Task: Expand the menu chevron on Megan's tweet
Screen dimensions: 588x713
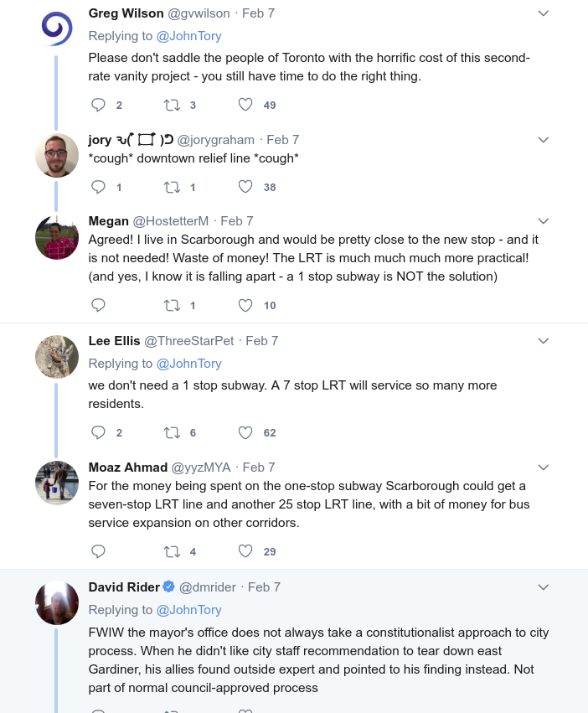Action: coord(543,221)
